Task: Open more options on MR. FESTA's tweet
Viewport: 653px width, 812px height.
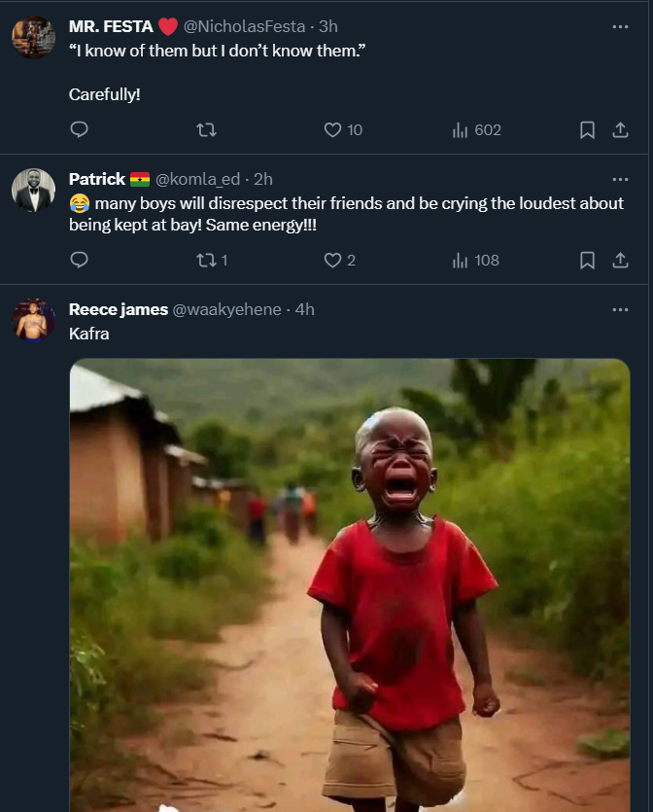Action: tap(620, 27)
